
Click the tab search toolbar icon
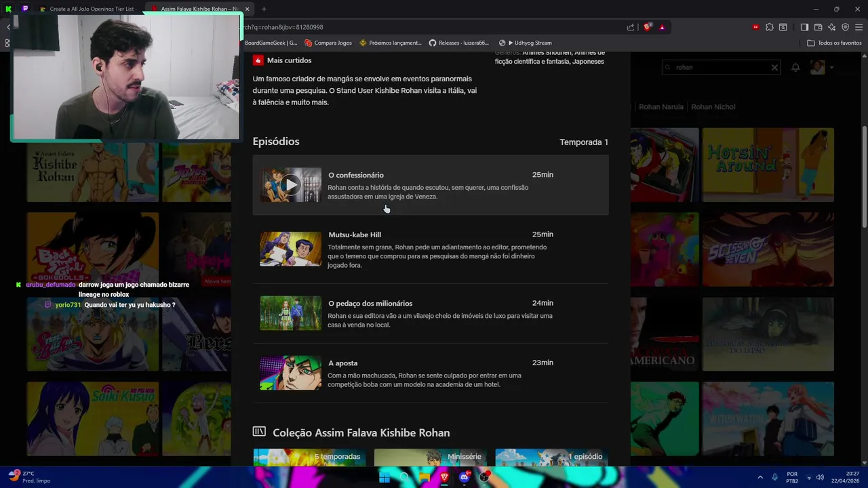pos(783,27)
